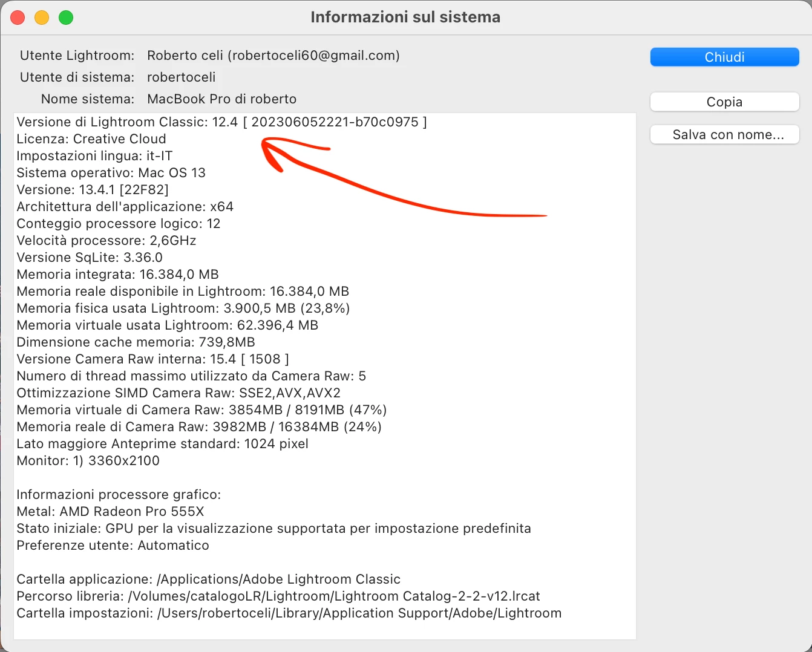Image resolution: width=812 pixels, height=652 pixels.
Task: Select the Velocità processore: 2,6GHz line
Action: pos(106,241)
